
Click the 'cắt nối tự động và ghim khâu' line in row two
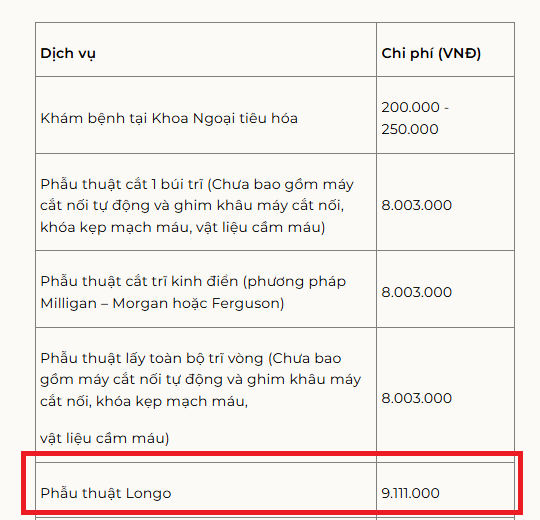(x=192, y=206)
